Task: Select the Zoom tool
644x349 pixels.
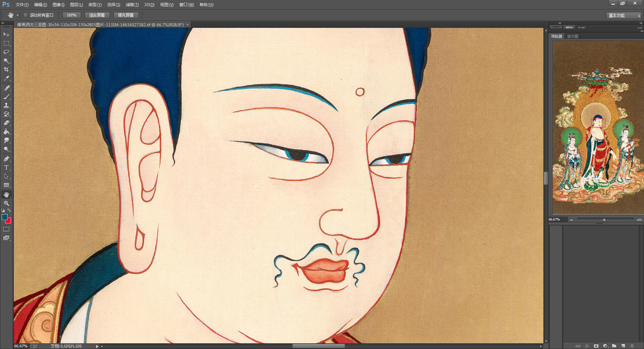Action: 6,203
